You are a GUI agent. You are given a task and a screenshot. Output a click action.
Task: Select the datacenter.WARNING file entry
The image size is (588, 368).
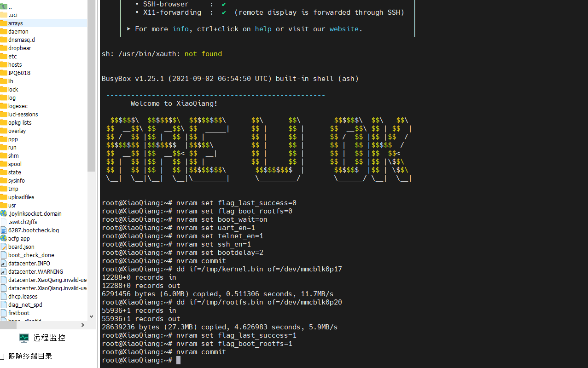(35, 271)
